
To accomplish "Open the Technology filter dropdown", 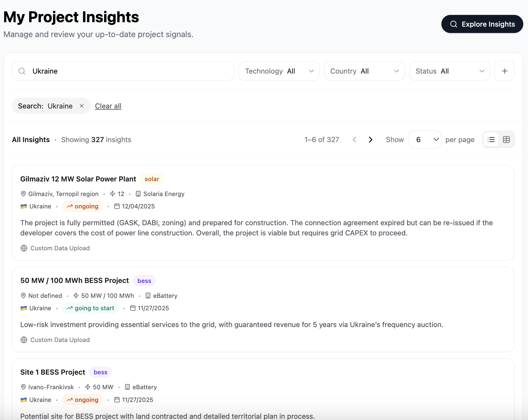I will pyautogui.click(x=279, y=71).
